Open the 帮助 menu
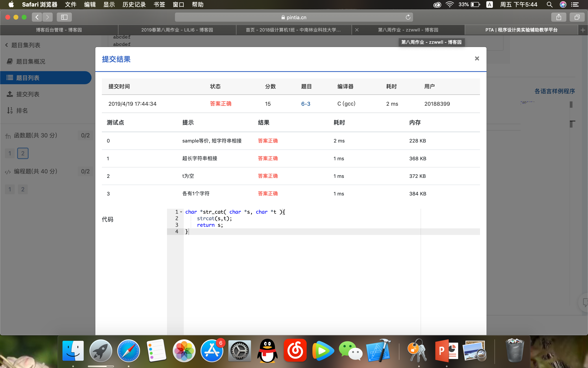Screen dimensions: 588x368 pos(198,4)
